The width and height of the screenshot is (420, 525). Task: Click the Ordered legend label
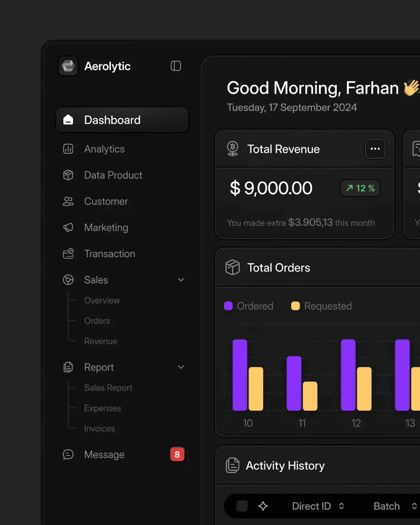click(255, 306)
